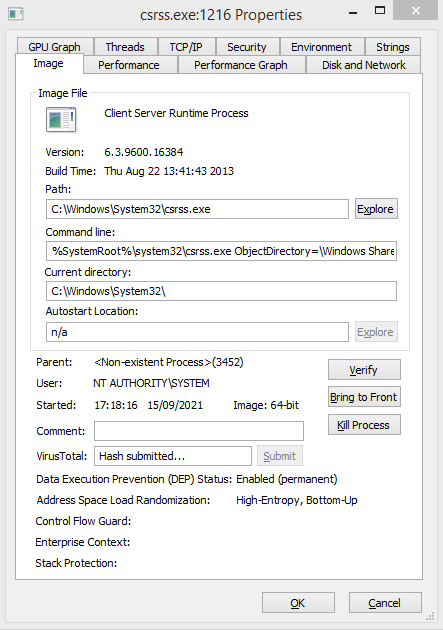
Task: Minimize the Properties window
Action: click(353, 12)
